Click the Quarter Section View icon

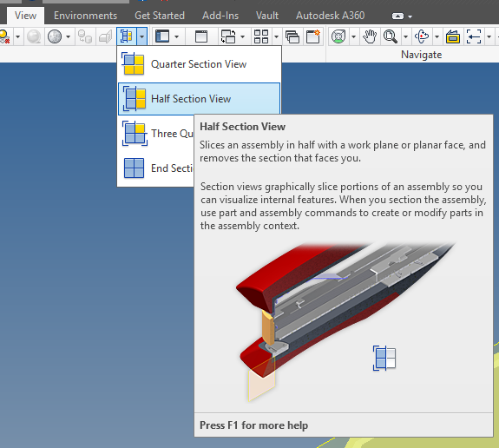tap(134, 63)
